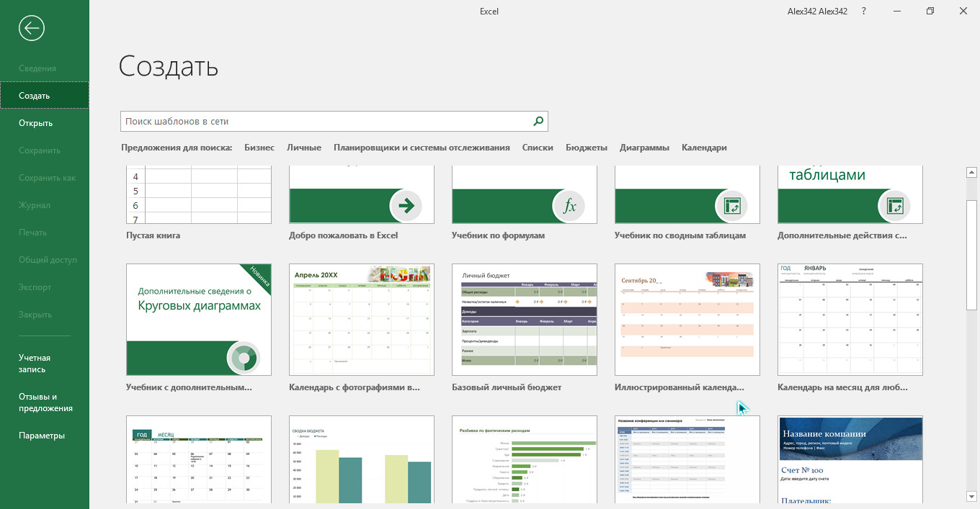
Task: Open the Пустая книга blank workbook thumbnail
Action: click(x=199, y=194)
